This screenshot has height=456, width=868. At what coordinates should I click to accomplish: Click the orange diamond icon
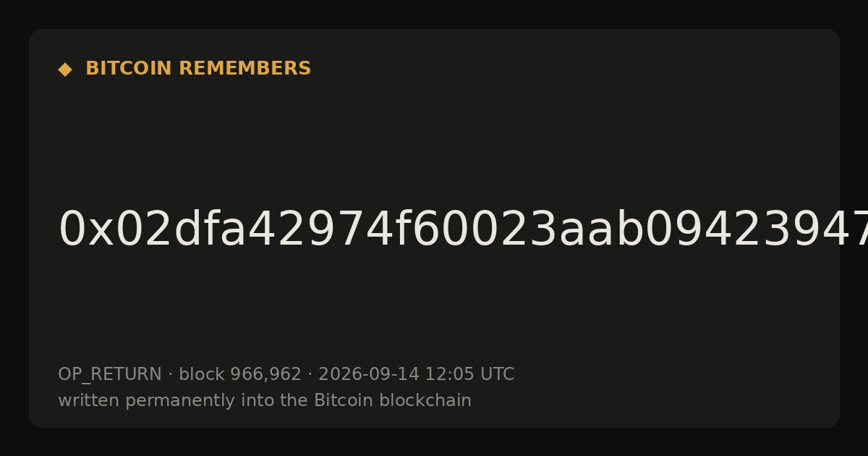coord(65,69)
